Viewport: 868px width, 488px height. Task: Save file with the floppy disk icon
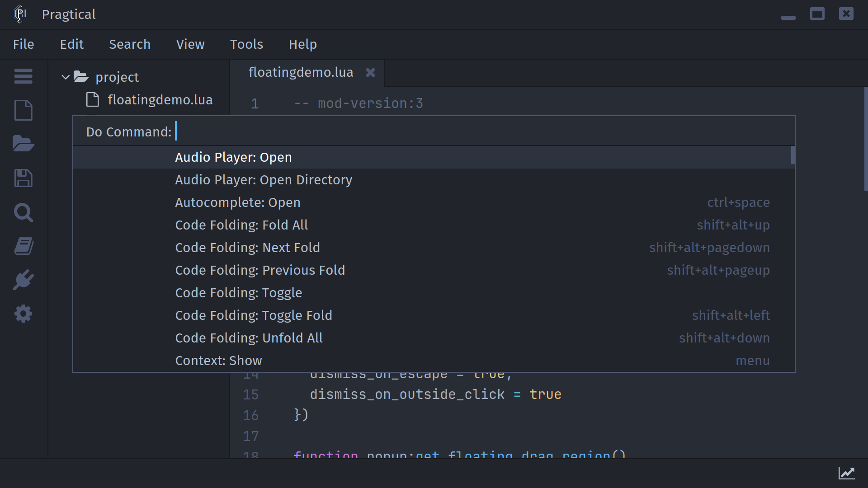[23, 178]
